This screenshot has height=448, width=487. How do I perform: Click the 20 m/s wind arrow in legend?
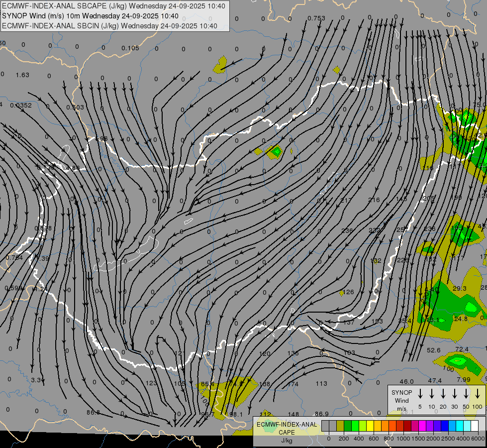443,394
